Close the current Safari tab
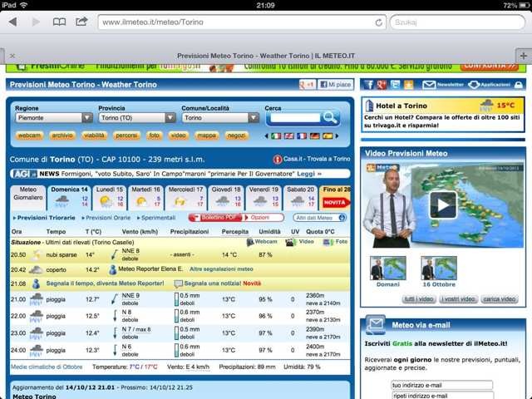The width and height of the screenshot is (532, 399). coord(12,56)
